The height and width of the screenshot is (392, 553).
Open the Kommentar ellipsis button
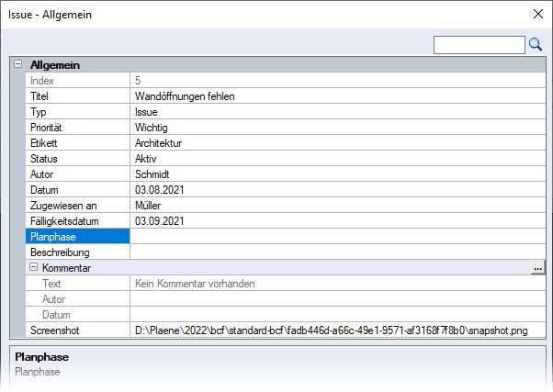coord(537,267)
